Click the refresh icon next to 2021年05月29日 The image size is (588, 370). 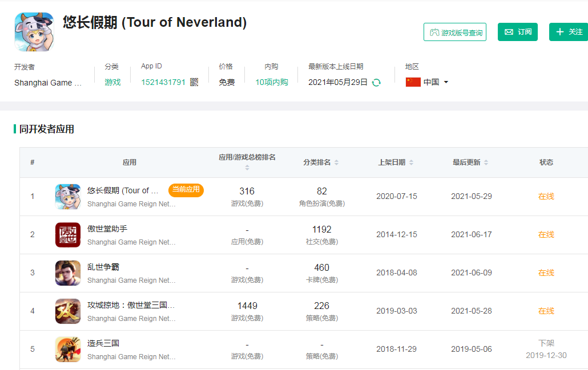[376, 83]
